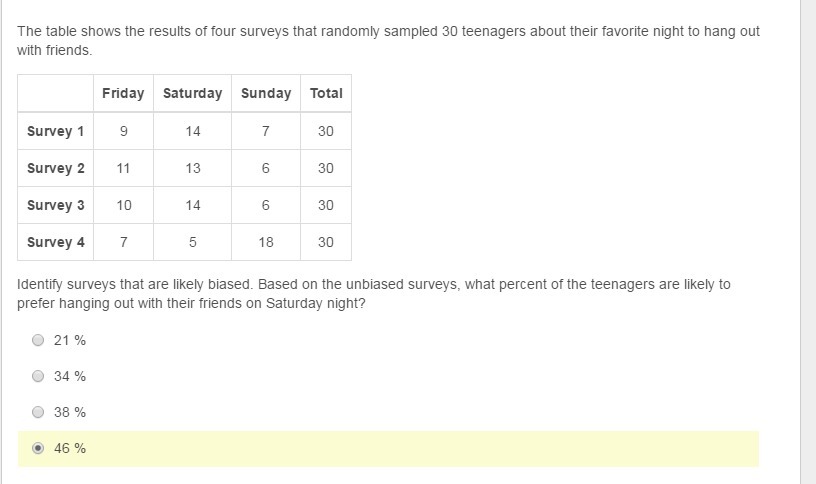Click Survey 2 Saturday value 13

click(x=193, y=168)
